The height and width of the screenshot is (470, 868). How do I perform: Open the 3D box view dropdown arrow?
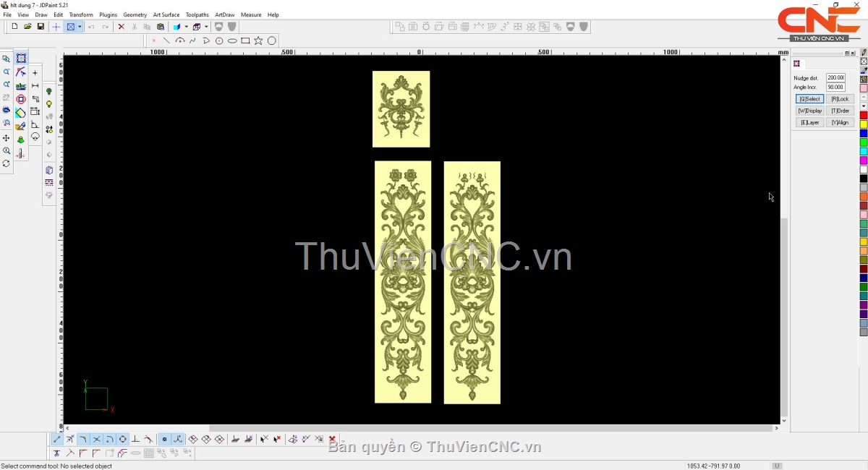click(x=205, y=27)
